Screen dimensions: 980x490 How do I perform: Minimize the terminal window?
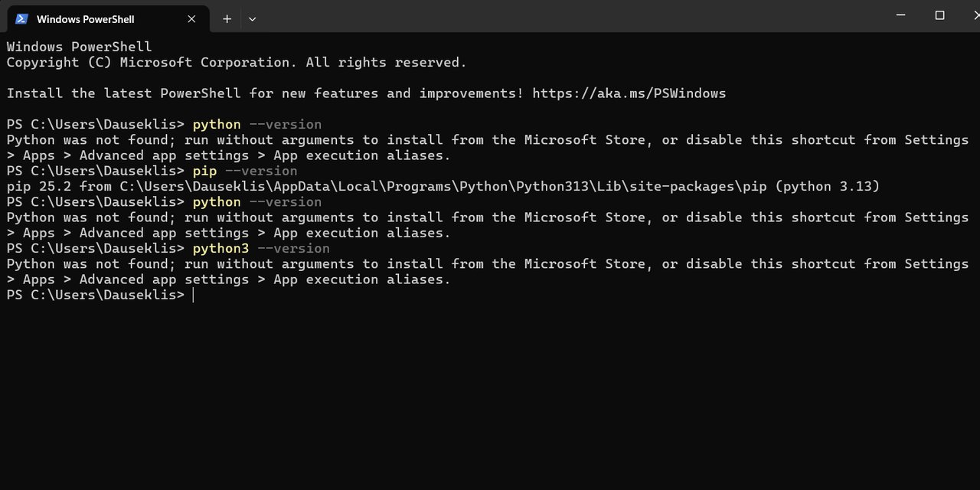pos(901,15)
